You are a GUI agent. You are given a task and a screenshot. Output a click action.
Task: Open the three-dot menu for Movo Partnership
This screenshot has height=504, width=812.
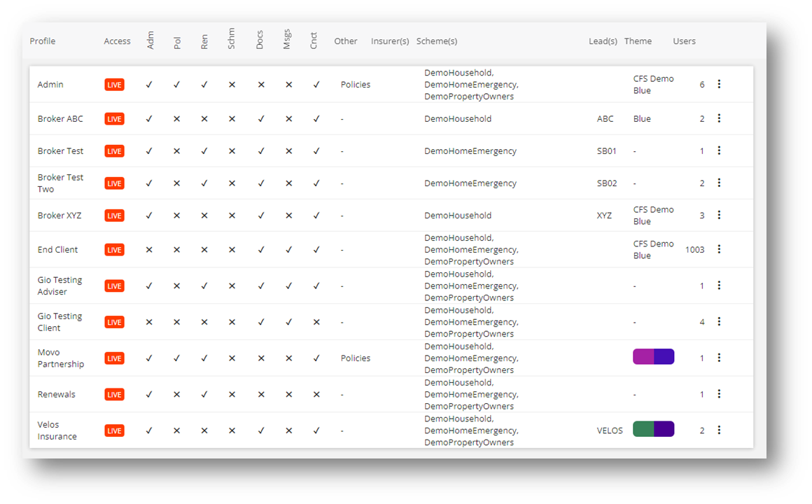click(719, 358)
